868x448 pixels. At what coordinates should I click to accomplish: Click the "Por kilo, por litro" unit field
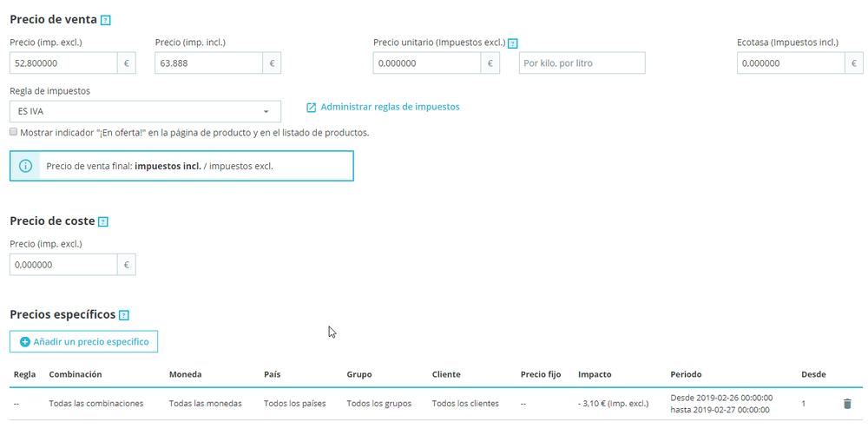pyautogui.click(x=582, y=63)
